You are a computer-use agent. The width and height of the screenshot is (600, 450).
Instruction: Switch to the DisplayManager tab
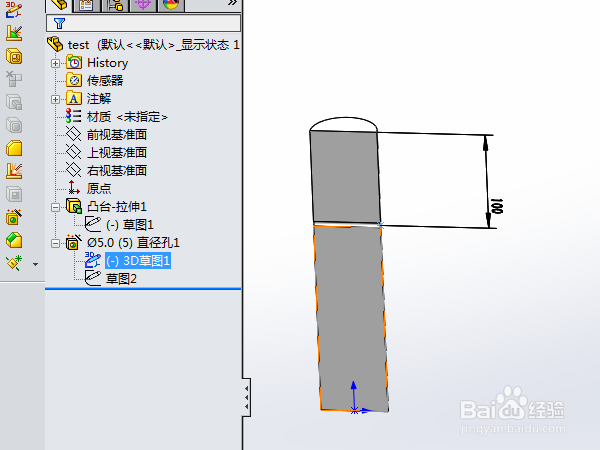tap(171, 5)
